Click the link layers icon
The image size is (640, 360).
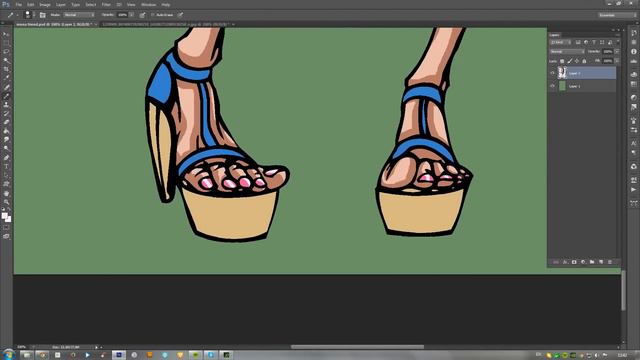(556, 262)
